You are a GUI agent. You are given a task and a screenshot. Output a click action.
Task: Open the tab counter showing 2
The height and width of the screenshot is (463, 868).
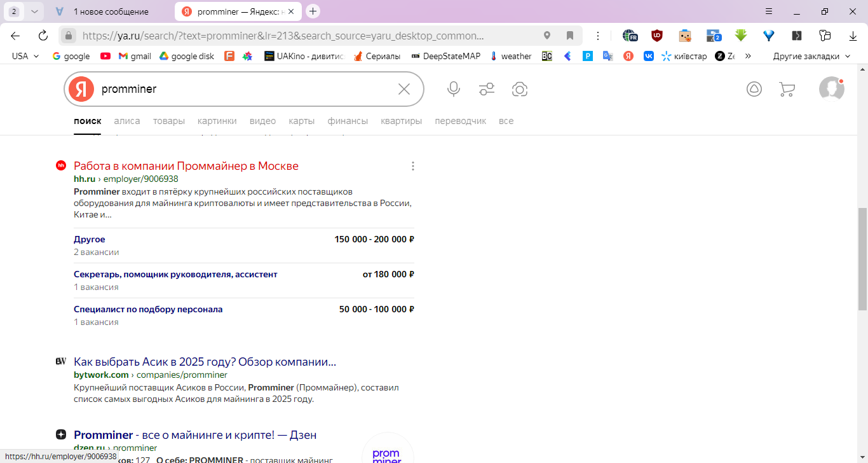point(14,11)
